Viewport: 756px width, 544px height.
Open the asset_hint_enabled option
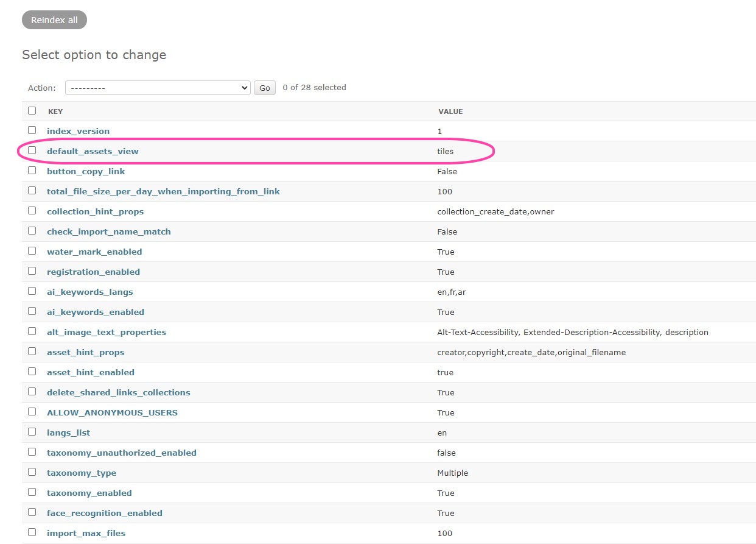[91, 372]
